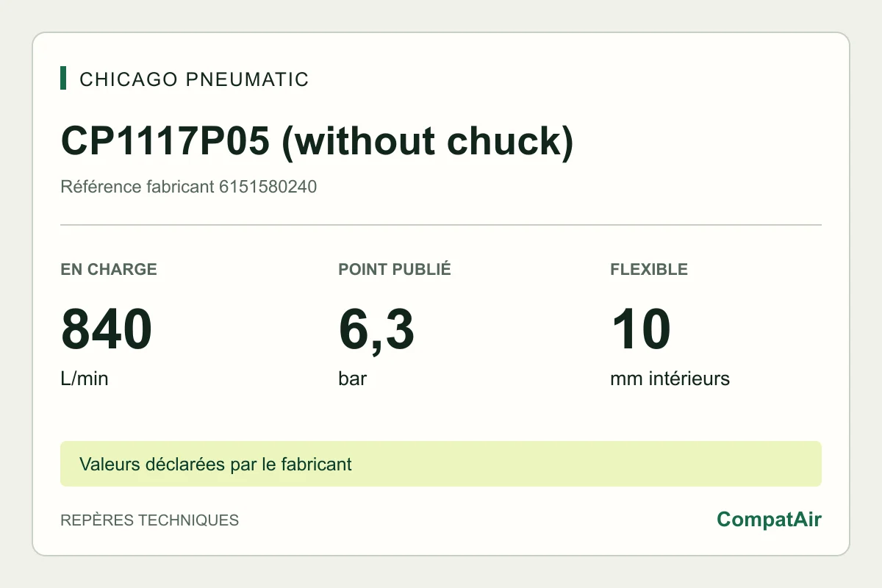Click the empty card area above the footer
Image resolution: width=882 pixels, height=588 pixels.
click(x=441, y=415)
